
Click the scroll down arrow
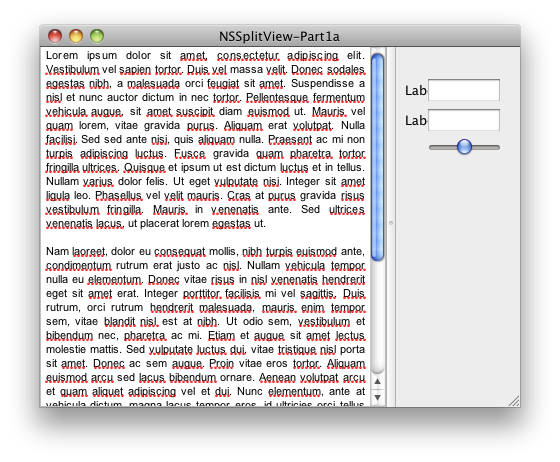click(x=378, y=397)
